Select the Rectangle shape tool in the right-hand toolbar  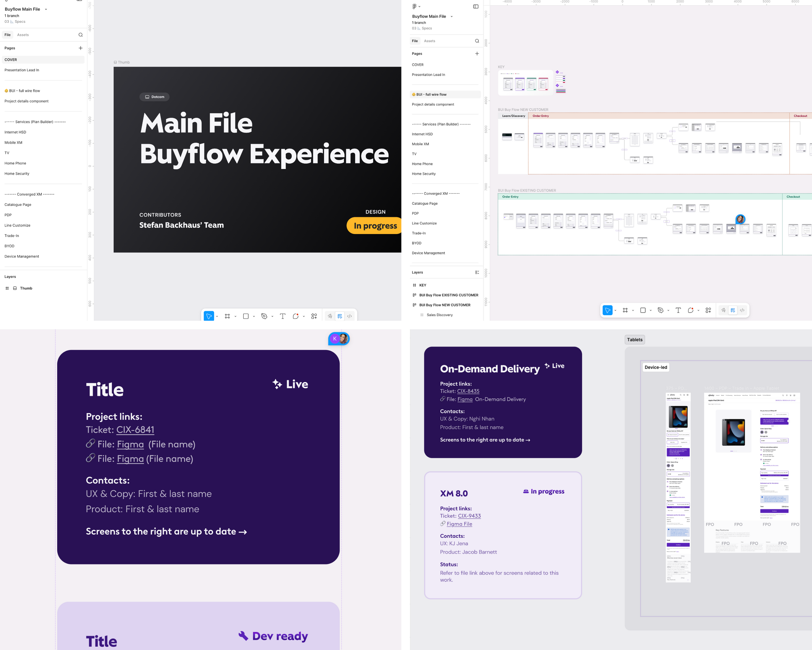tap(643, 310)
